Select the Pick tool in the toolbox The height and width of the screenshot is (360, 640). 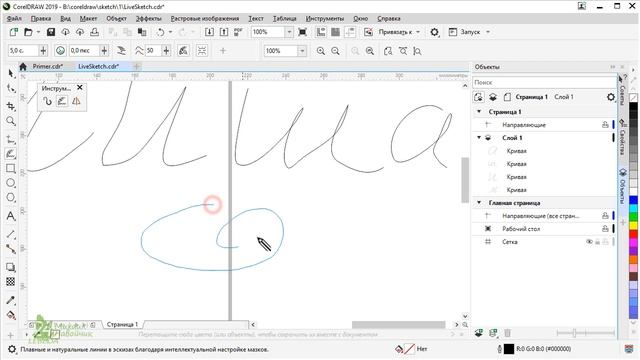point(11,74)
